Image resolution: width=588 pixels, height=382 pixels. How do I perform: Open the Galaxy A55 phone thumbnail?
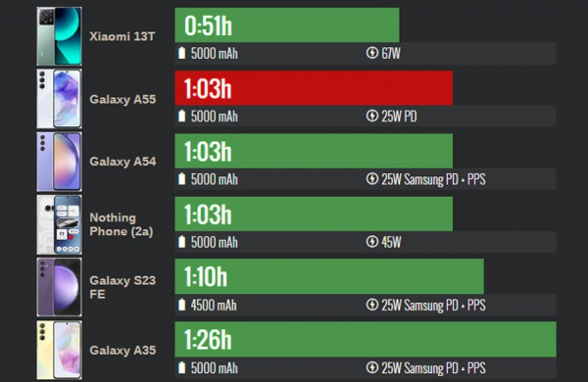59,99
